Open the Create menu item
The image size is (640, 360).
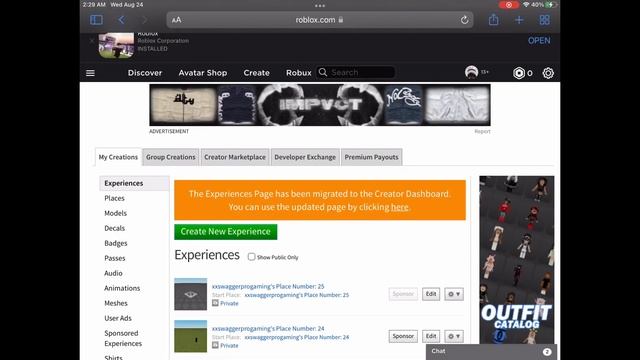point(256,73)
